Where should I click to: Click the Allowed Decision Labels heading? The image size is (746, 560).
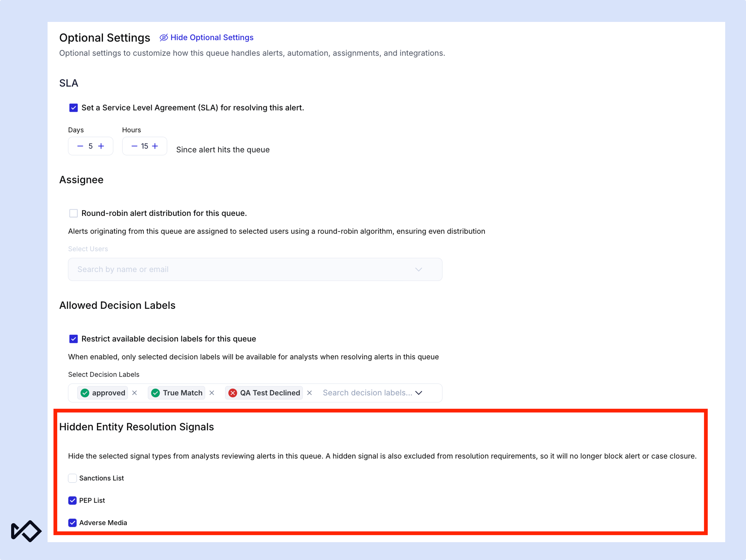[x=117, y=305]
